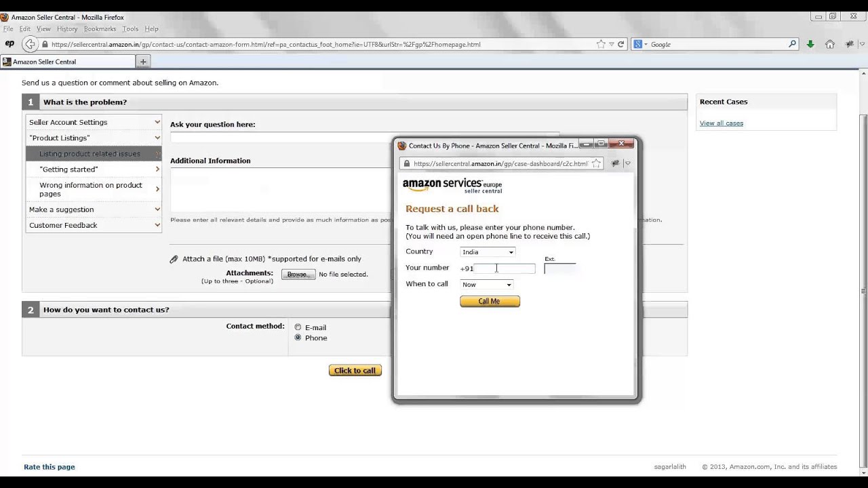Click the Call Me button
Viewport: 868px width, 488px height.
coord(490,302)
